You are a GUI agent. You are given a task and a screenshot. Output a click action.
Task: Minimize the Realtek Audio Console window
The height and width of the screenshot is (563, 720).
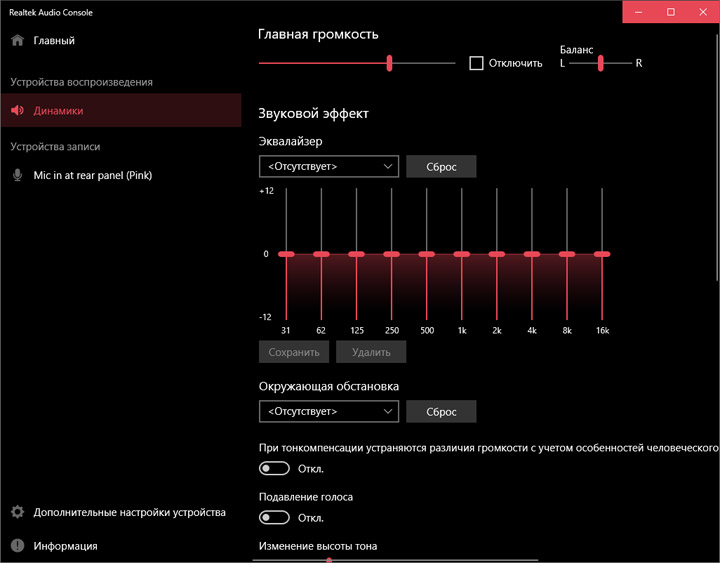click(x=638, y=12)
